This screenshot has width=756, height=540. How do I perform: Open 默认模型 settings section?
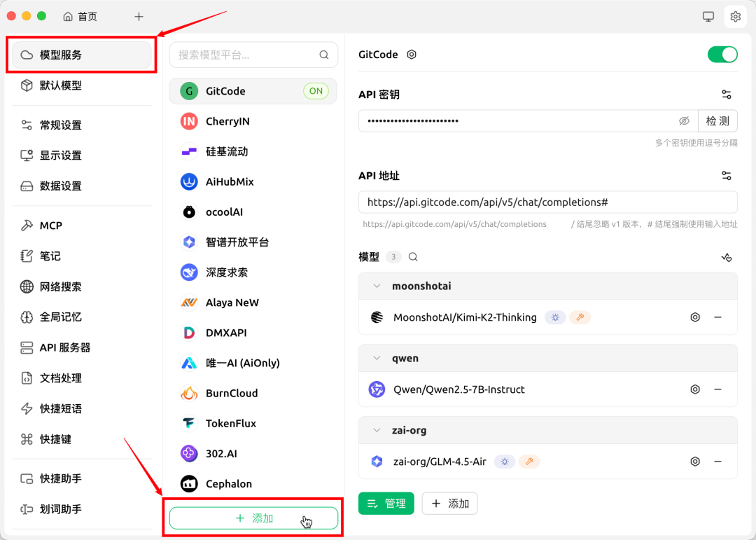tap(81, 85)
